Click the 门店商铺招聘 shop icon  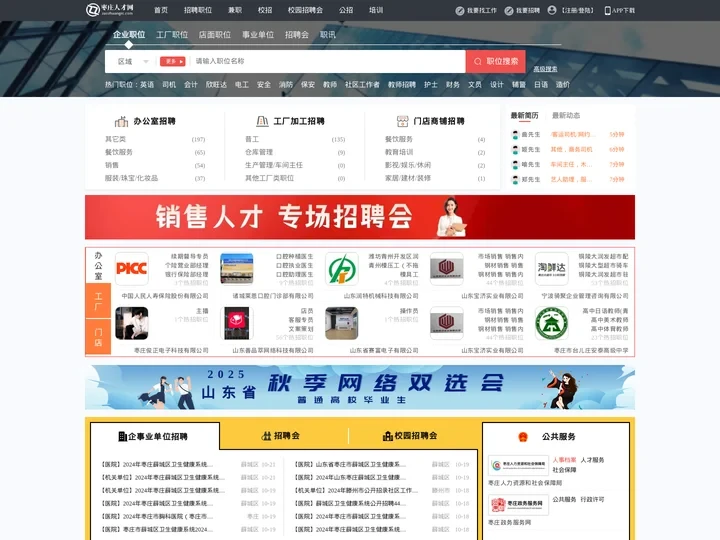[402, 121]
